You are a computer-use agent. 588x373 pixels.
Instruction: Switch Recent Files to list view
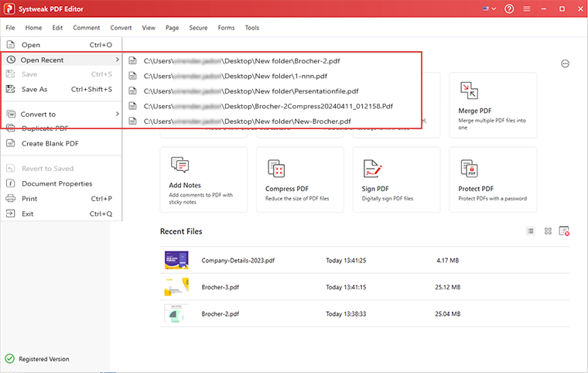[x=530, y=231]
